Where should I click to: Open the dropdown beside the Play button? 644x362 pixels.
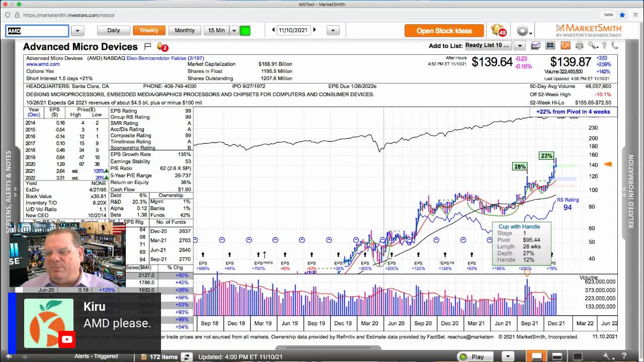click(x=508, y=356)
